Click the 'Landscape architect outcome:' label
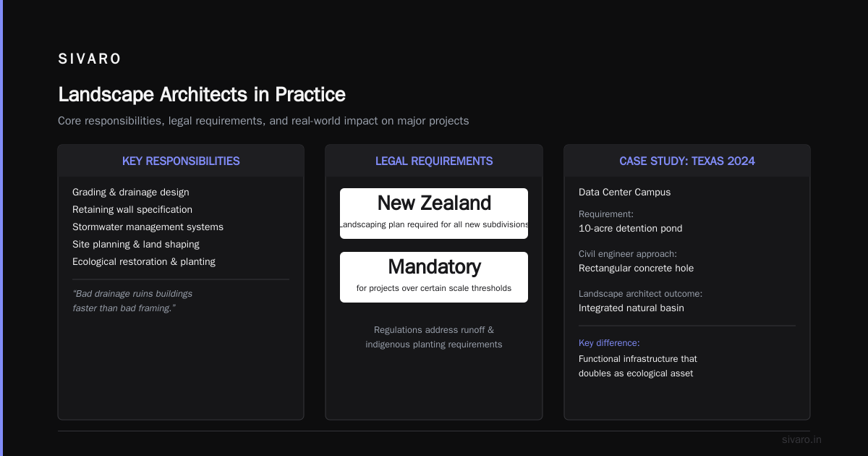868x456 pixels. 640,294
